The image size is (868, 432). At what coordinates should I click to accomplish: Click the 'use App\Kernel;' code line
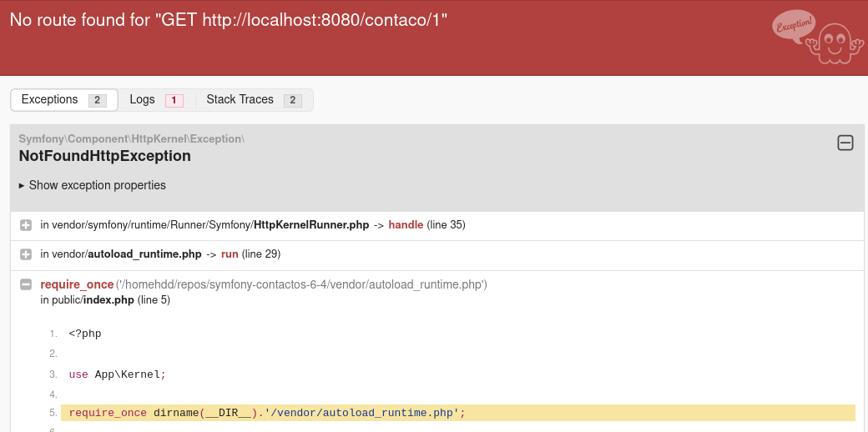[118, 375]
